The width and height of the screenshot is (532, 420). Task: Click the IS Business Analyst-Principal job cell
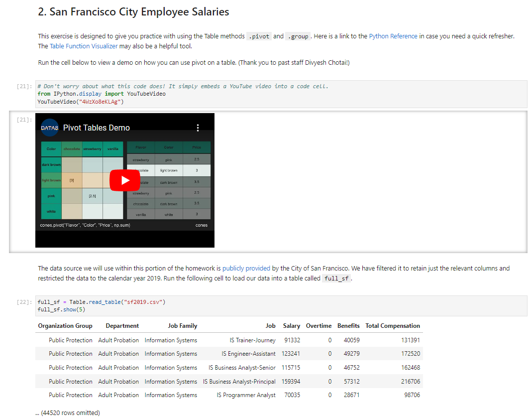(239, 382)
